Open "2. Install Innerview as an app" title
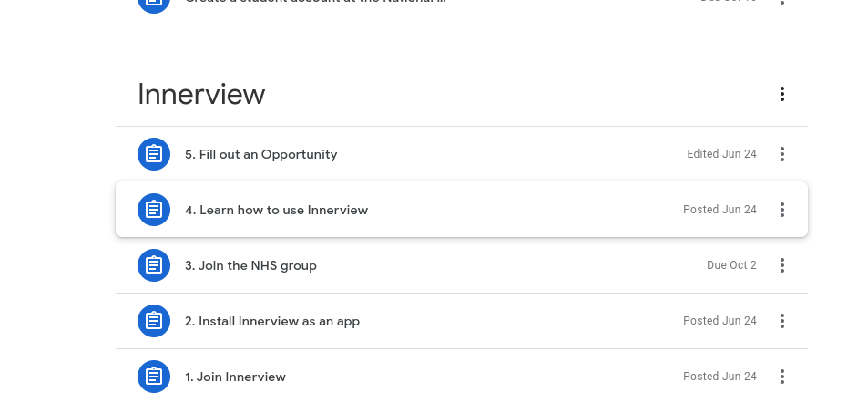The image size is (868, 403). [271, 322]
